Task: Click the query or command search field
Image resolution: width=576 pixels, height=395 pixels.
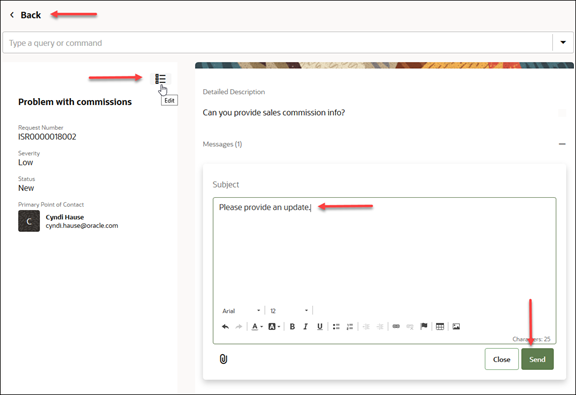Action: [x=277, y=43]
